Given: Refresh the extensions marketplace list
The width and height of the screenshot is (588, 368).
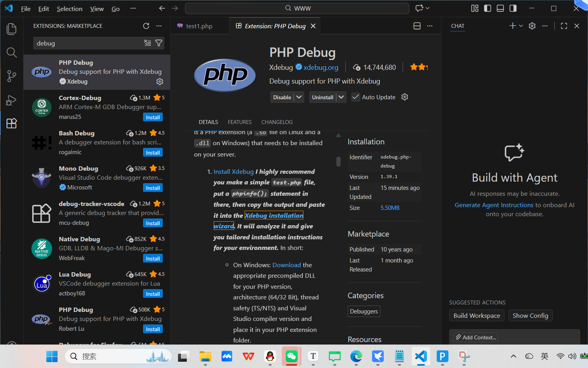Looking at the screenshot, I should (146, 26).
